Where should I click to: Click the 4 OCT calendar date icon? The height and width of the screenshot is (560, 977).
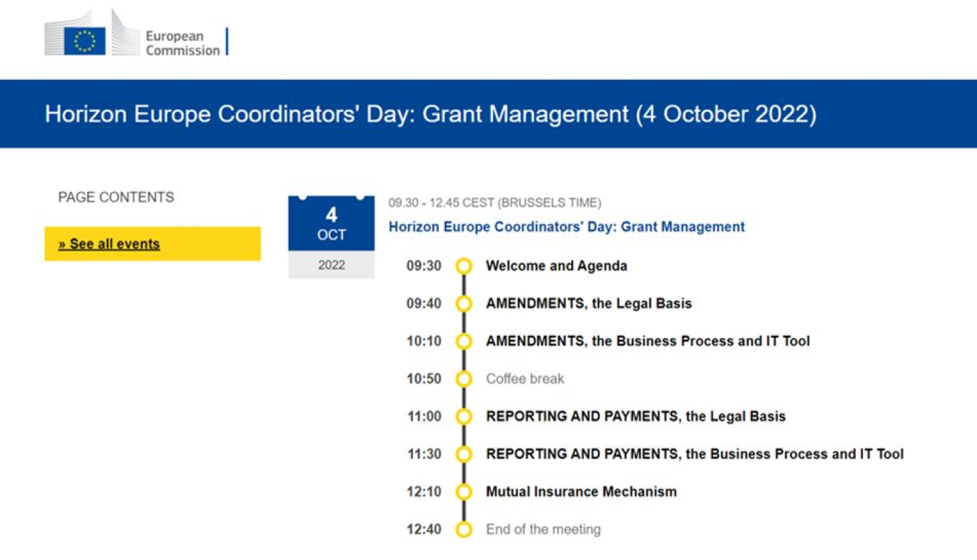[x=331, y=225]
